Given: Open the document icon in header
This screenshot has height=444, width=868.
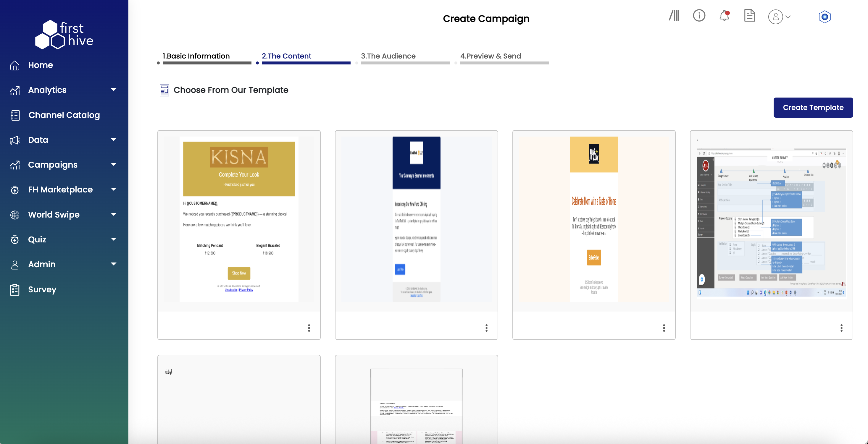Looking at the screenshot, I should (749, 15).
